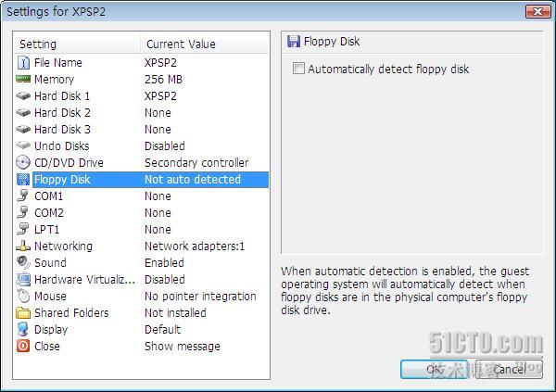
Task: Select the Sound label
Action: [50, 263]
